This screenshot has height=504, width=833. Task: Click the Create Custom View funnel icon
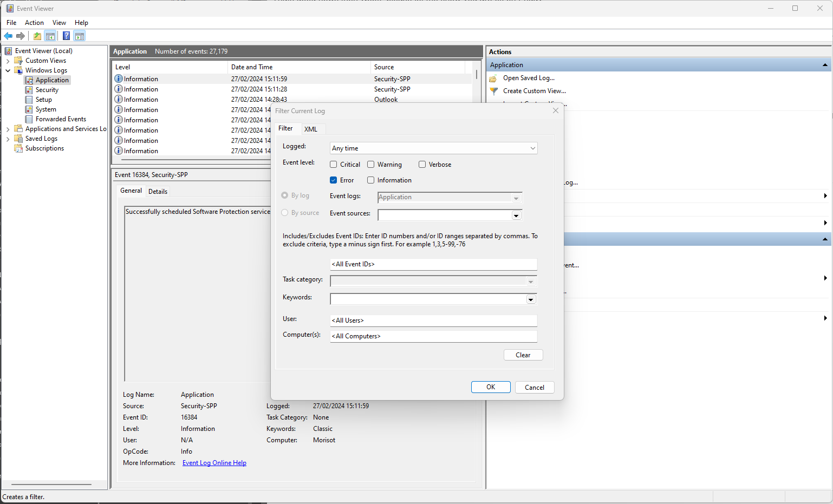(x=493, y=91)
